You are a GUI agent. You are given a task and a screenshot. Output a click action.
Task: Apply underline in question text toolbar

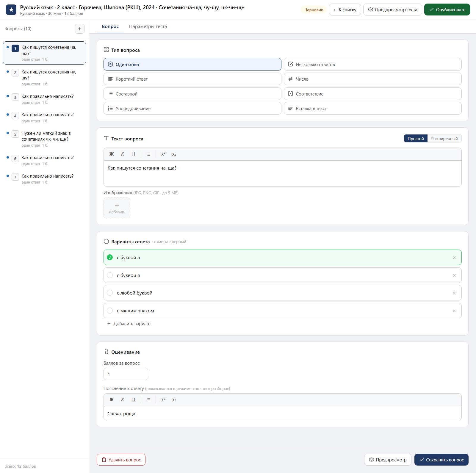[x=133, y=154]
